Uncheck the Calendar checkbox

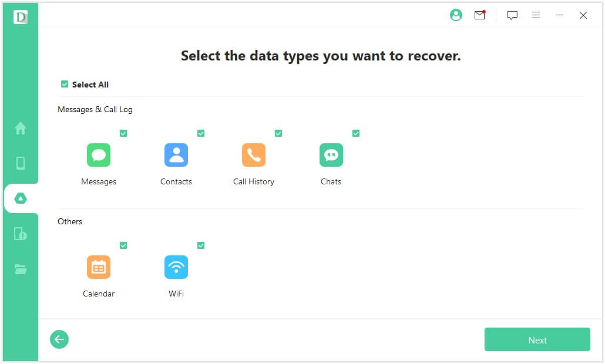[123, 245]
